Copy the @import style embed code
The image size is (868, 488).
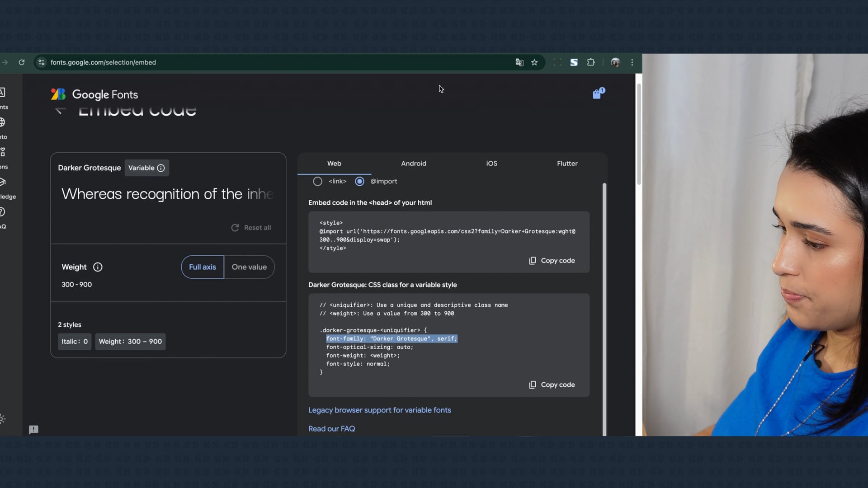click(552, 261)
